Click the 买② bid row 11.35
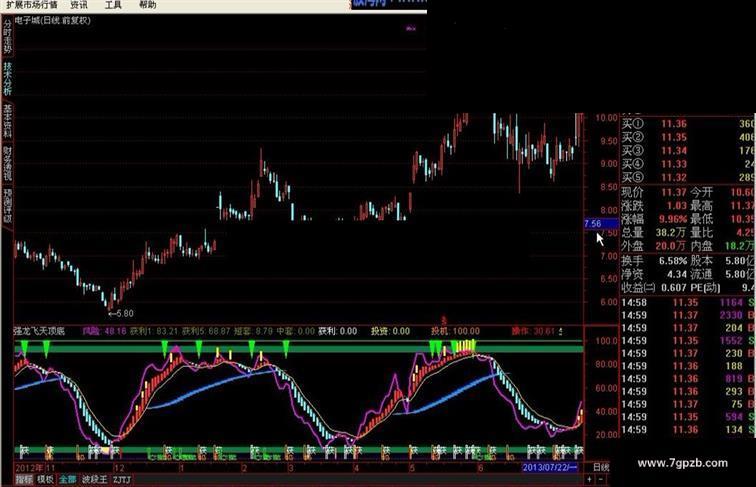 [688, 137]
